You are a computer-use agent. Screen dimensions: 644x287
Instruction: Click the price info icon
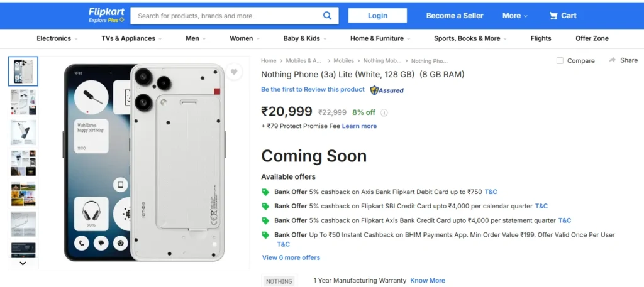point(384,113)
